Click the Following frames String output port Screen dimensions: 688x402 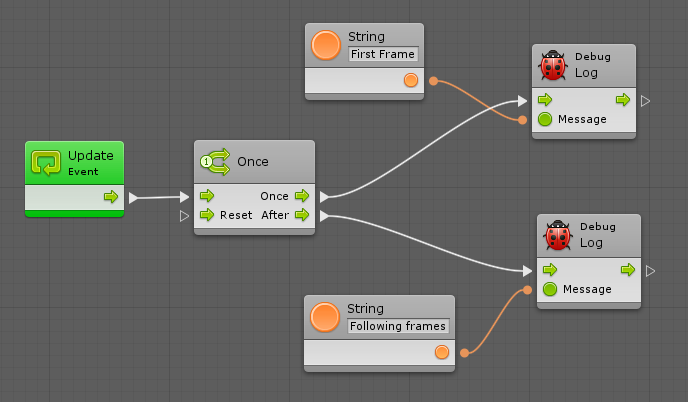click(x=441, y=352)
